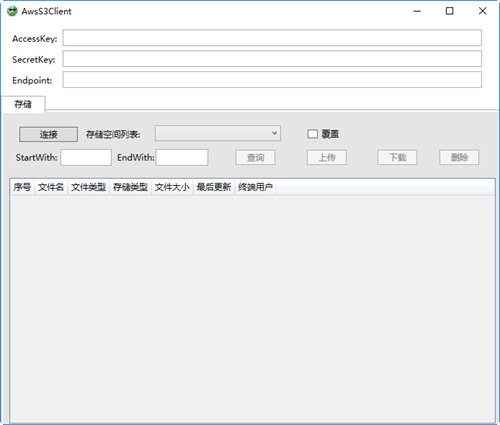The height and width of the screenshot is (425, 500).
Task: Click the EndWith filter field
Action: (x=182, y=157)
